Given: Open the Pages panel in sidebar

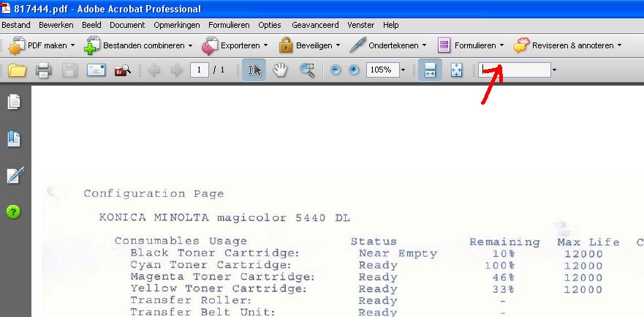Looking at the screenshot, I should (14, 102).
